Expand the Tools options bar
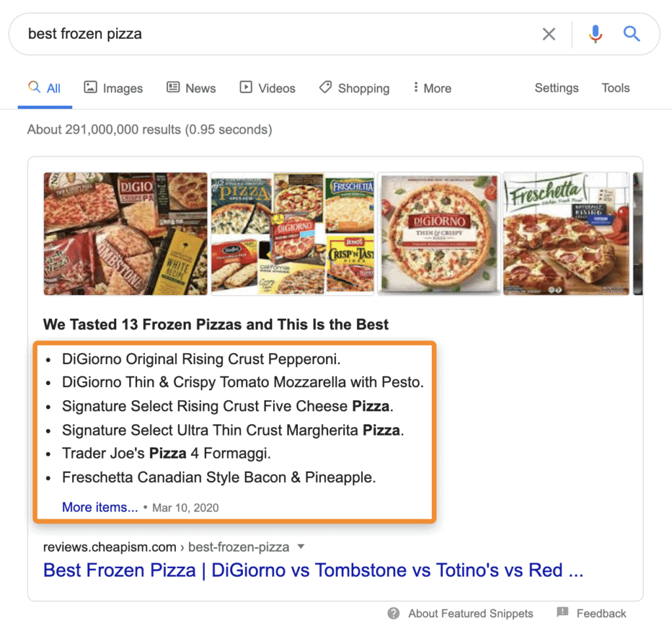This screenshot has height=631, width=672. pyautogui.click(x=615, y=87)
